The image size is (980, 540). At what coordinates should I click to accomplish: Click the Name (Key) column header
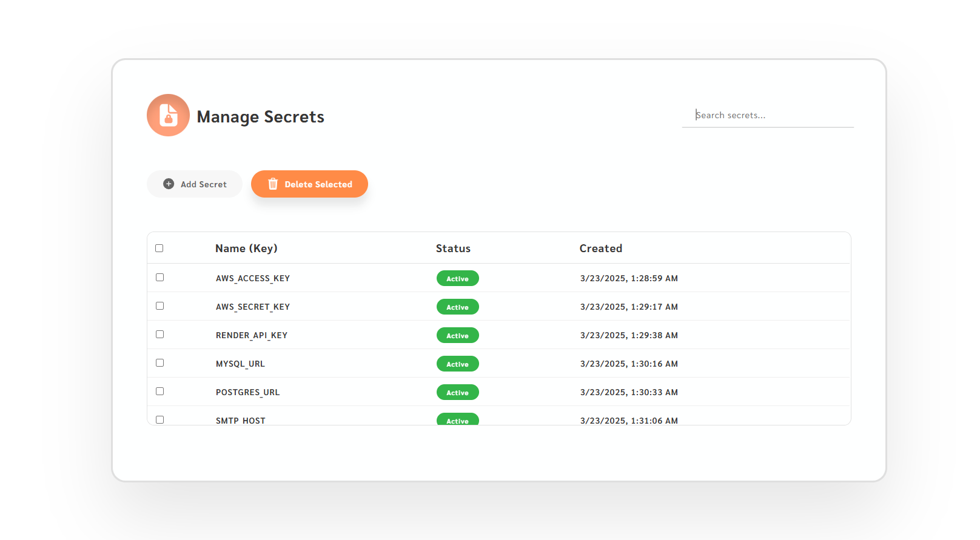pyautogui.click(x=246, y=248)
